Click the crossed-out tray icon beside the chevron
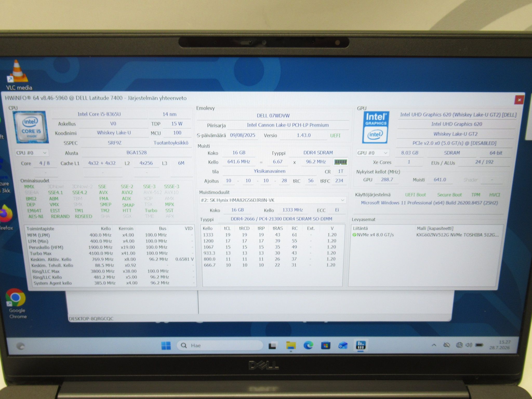Viewport: 532px width, 399px height. [x=447, y=345]
